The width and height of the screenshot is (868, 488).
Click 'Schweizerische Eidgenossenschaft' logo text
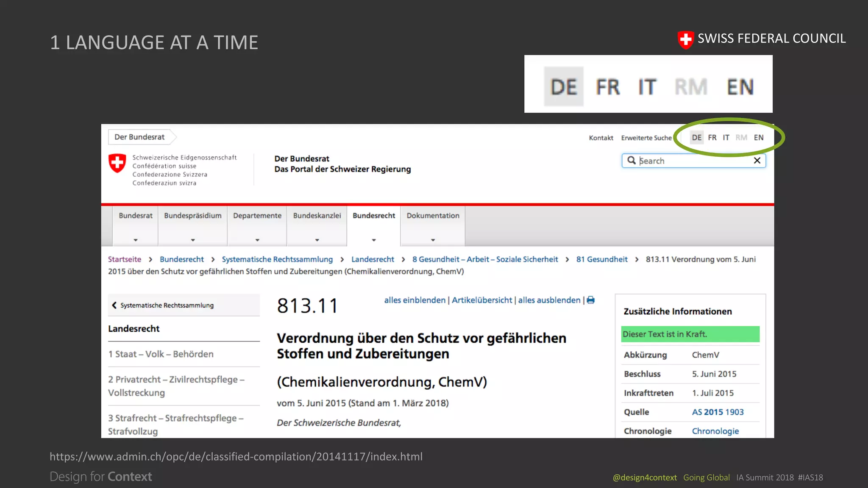coord(184,157)
